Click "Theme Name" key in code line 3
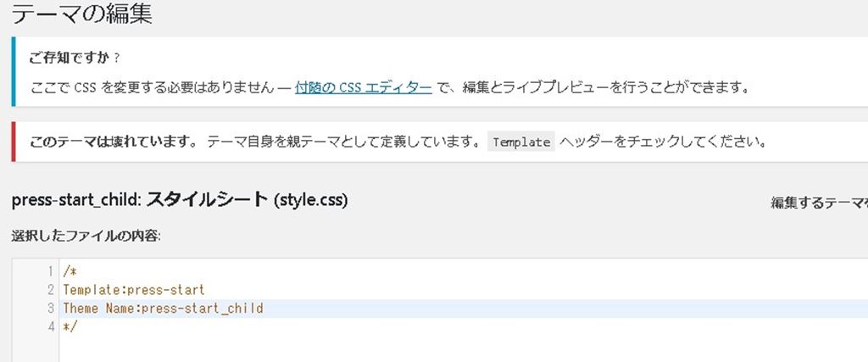 point(92,309)
